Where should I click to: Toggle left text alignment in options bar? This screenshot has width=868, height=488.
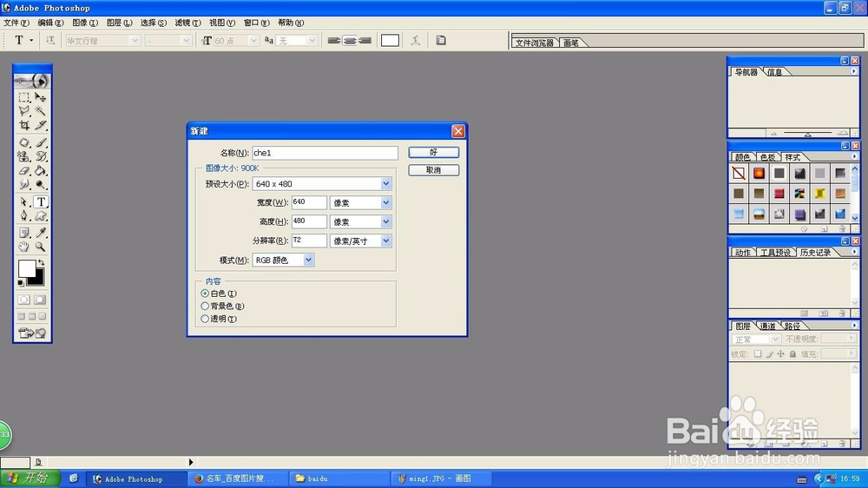pos(334,41)
